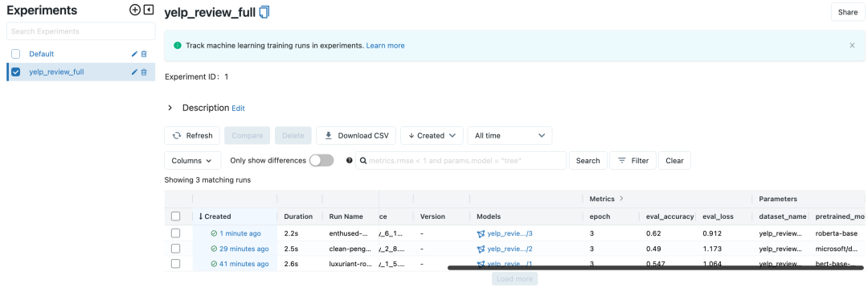This screenshot has height=292, width=868.
Task: Rename the Default experiment with pencil icon
Action: pos(134,54)
